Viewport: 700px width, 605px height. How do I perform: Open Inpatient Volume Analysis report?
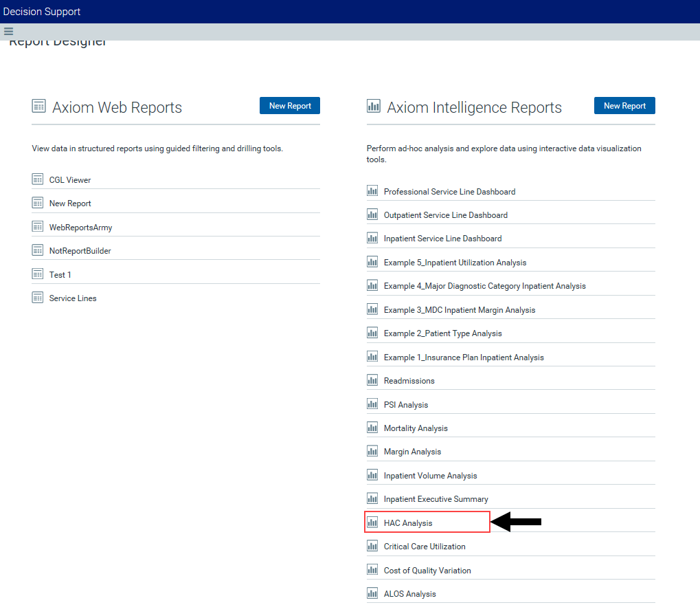click(x=430, y=476)
